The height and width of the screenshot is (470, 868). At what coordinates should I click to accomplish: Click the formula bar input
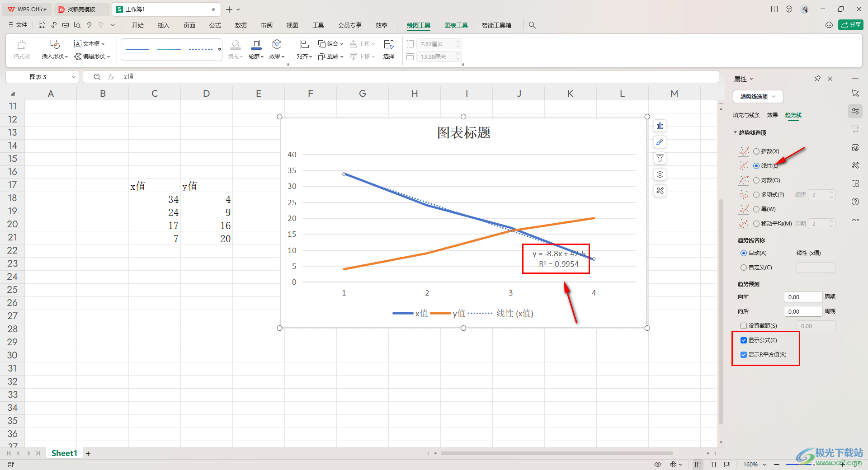[420, 77]
